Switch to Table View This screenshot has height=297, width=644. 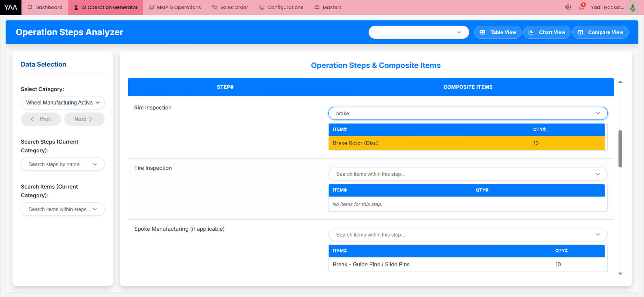click(498, 32)
